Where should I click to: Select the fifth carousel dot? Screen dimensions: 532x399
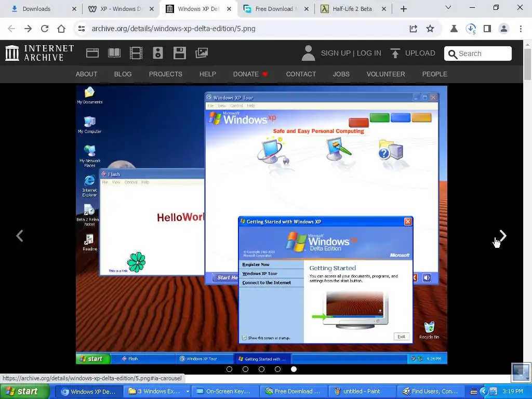(294, 369)
